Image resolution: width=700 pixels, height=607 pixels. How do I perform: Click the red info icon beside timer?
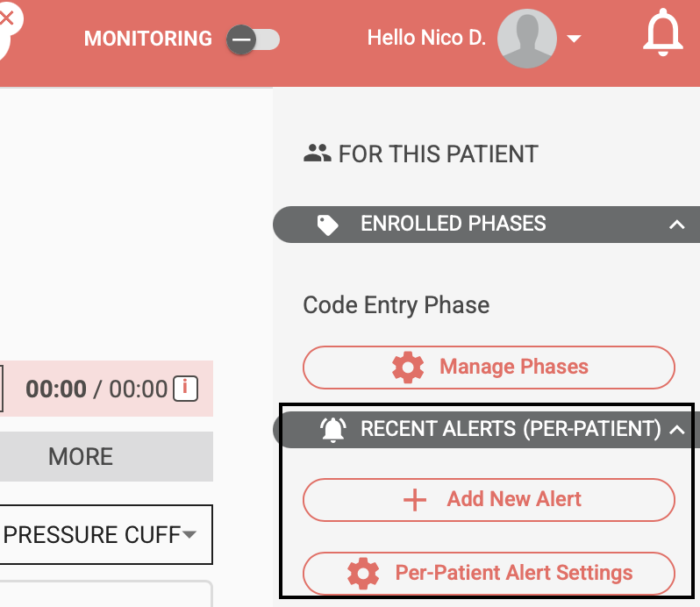point(184,388)
